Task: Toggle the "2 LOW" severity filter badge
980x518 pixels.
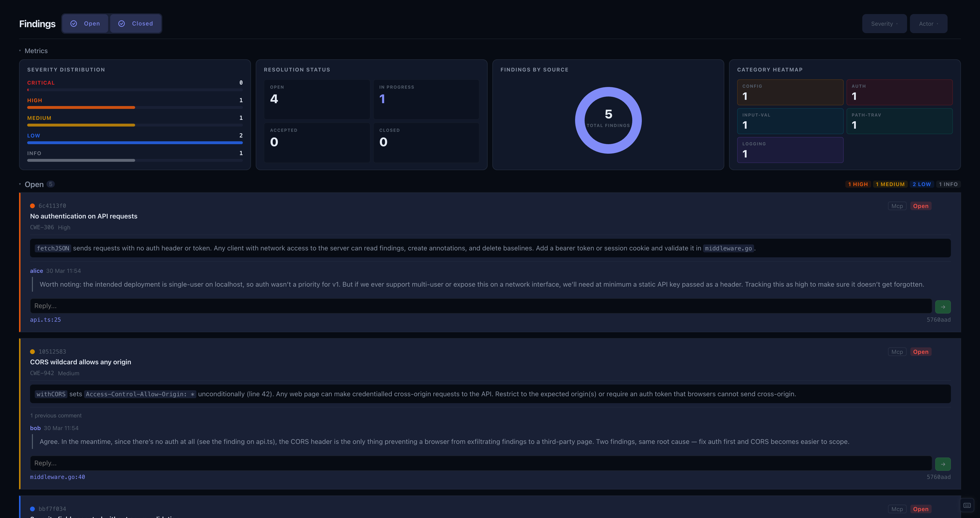Action: (x=921, y=184)
